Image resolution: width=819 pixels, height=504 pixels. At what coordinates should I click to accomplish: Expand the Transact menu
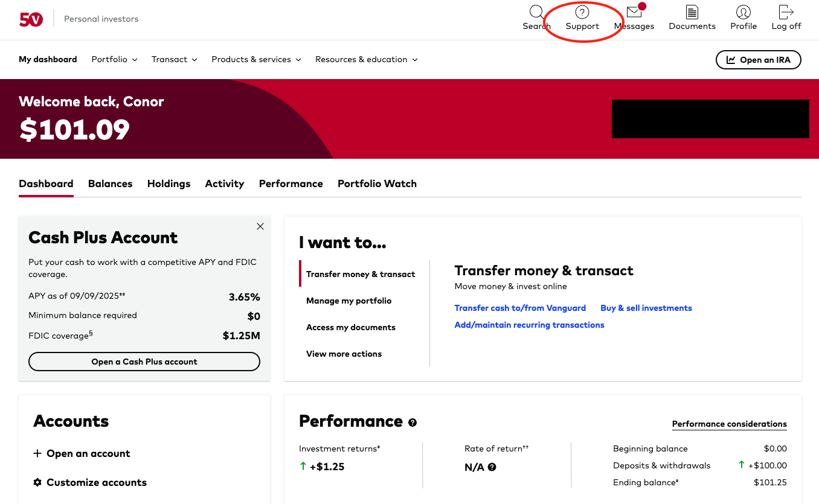pos(175,59)
